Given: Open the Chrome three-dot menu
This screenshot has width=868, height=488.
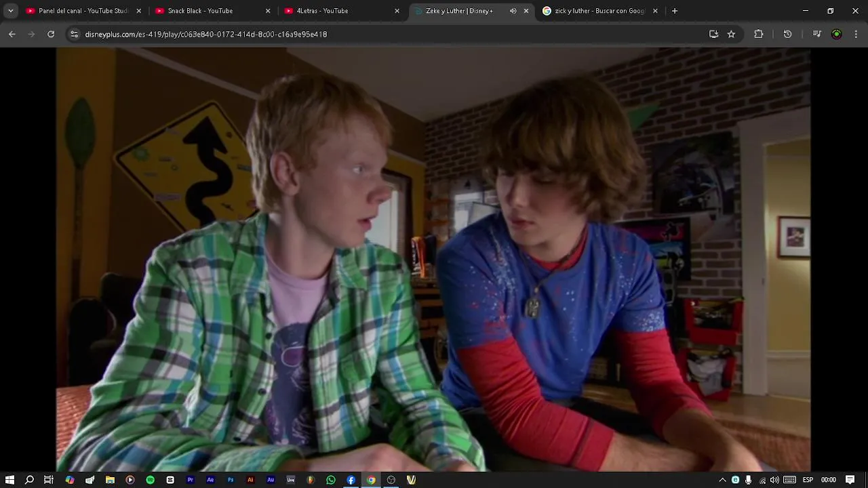Looking at the screenshot, I should point(856,34).
